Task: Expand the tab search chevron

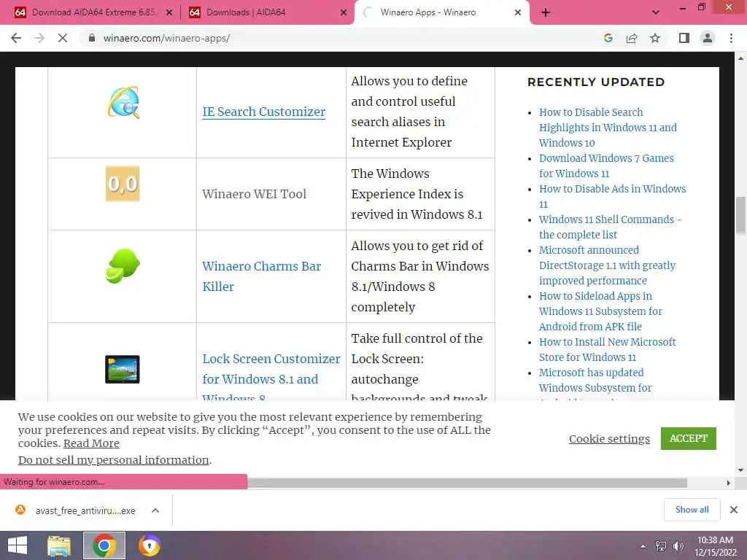Action: pyautogui.click(x=656, y=12)
